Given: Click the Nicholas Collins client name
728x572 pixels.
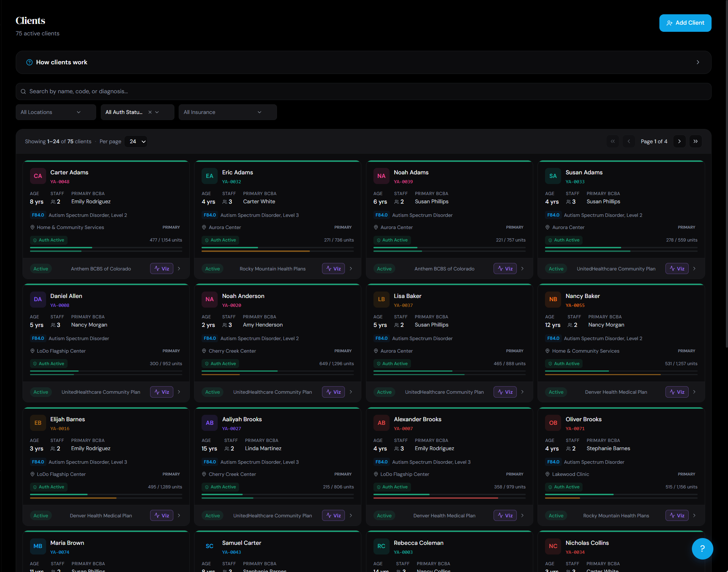Looking at the screenshot, I should pyautogui.click(x=587, y=543).
